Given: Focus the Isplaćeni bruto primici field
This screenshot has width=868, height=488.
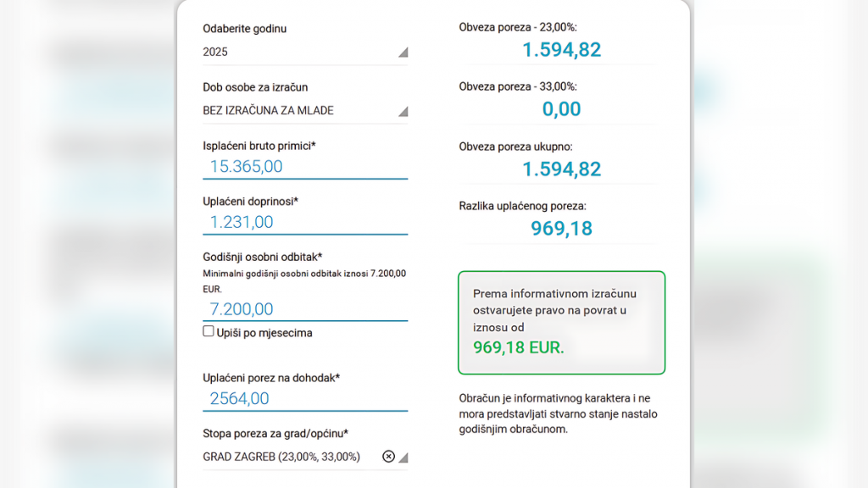Looking at the screenshot, I should (x=305, y=167).
